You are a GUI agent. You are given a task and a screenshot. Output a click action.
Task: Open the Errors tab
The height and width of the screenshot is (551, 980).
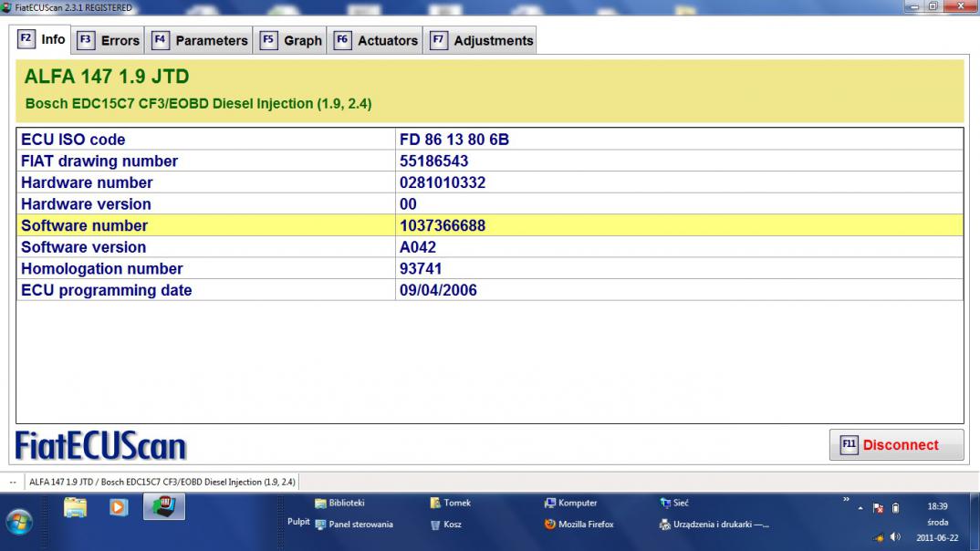(108, 41)
